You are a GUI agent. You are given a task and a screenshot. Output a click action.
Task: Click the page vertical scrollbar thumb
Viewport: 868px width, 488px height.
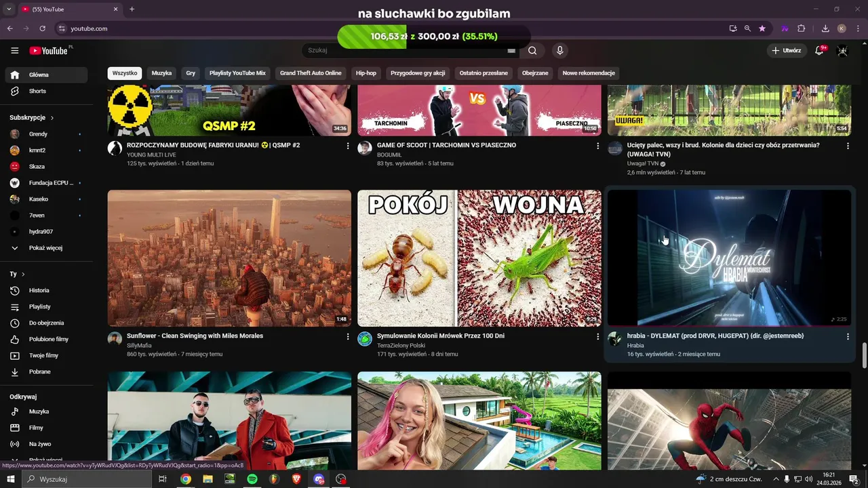pyautogui.click(x=864, y=356)
